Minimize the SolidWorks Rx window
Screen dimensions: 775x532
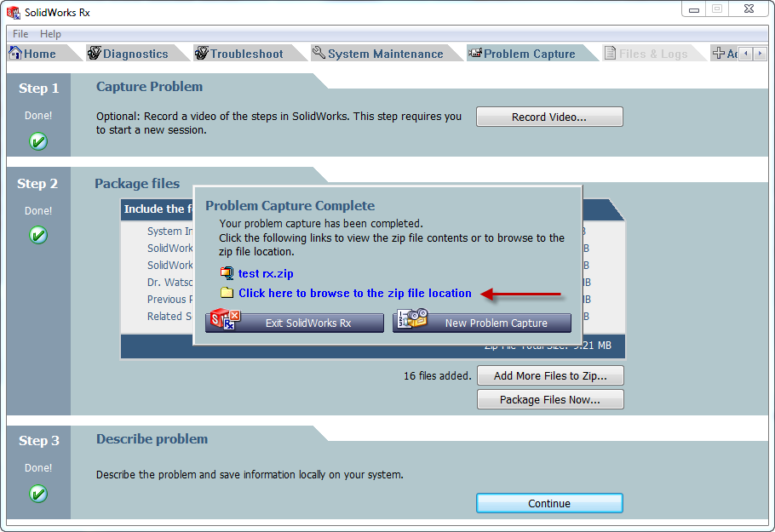click(694, 9)
